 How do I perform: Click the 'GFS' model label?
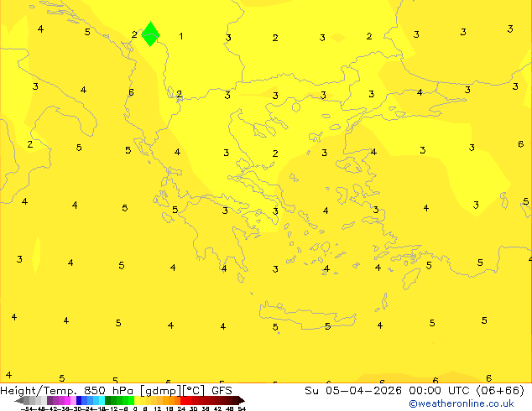(222, 391)
